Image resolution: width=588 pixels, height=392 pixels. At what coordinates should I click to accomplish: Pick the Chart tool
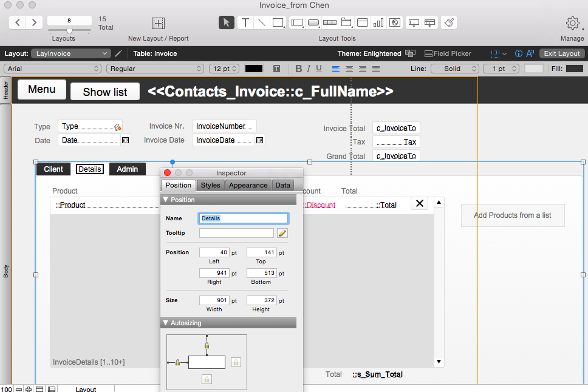(378, 22)
